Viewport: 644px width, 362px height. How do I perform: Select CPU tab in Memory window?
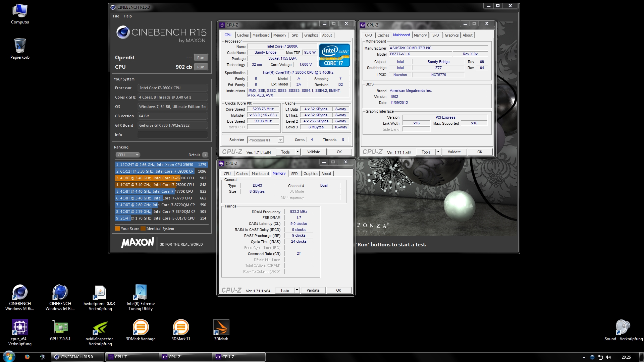coord(227,174)
